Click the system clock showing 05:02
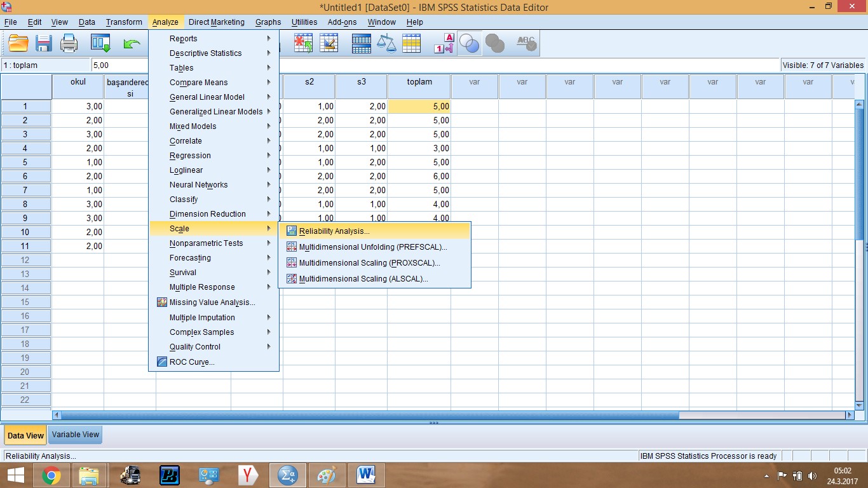This screenshot has height=488, width=868. tap(843, 471)
